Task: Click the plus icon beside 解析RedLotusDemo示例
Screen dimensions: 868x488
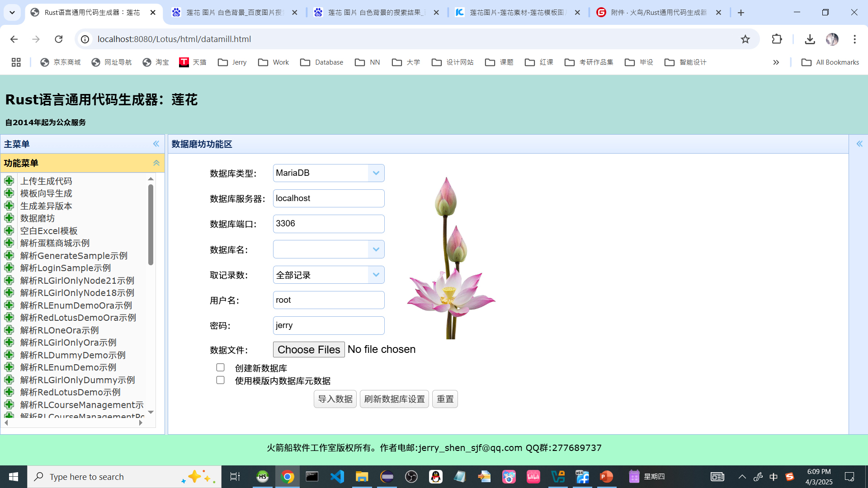Action: [x=9, y=392]
